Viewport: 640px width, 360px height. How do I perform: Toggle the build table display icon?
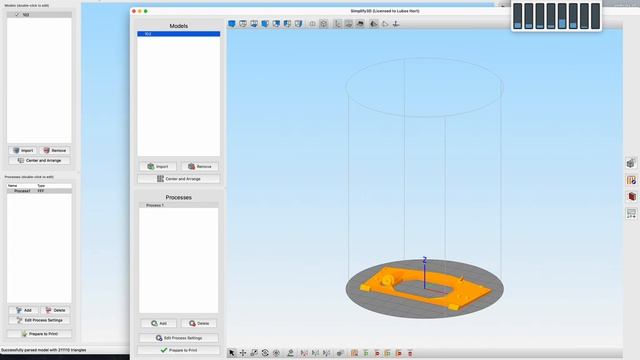tap(349, 24)
